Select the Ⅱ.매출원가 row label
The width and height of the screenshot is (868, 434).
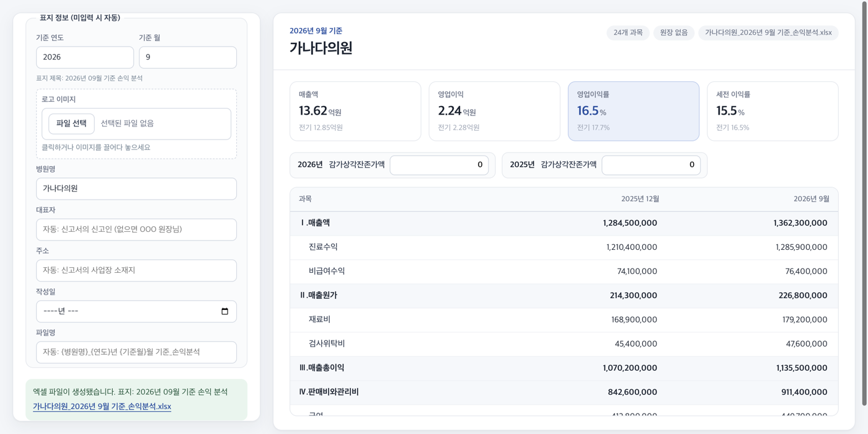318,296
